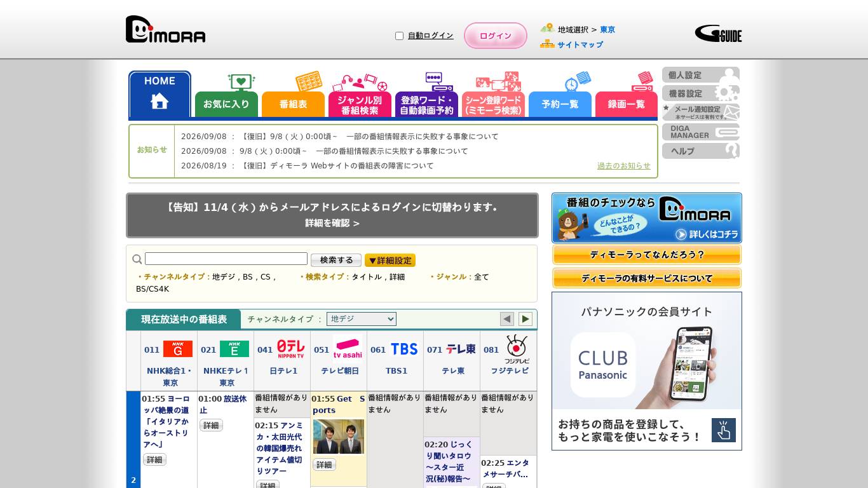Select tv asahi channel logo
Image resolution: width=868 pixels, height=488 pixels.
click(x=348, y=348)
